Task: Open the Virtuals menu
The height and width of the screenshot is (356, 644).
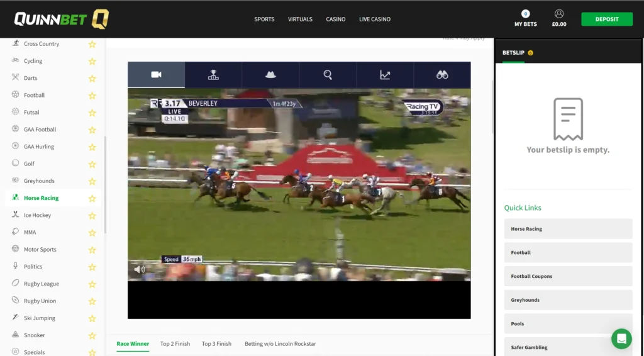Action: click(x=300, y=19)
